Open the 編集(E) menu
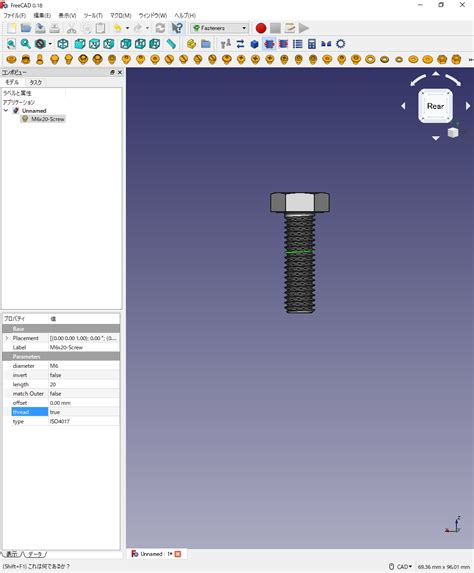Screen dimensions: 474x573 [42, 15]
